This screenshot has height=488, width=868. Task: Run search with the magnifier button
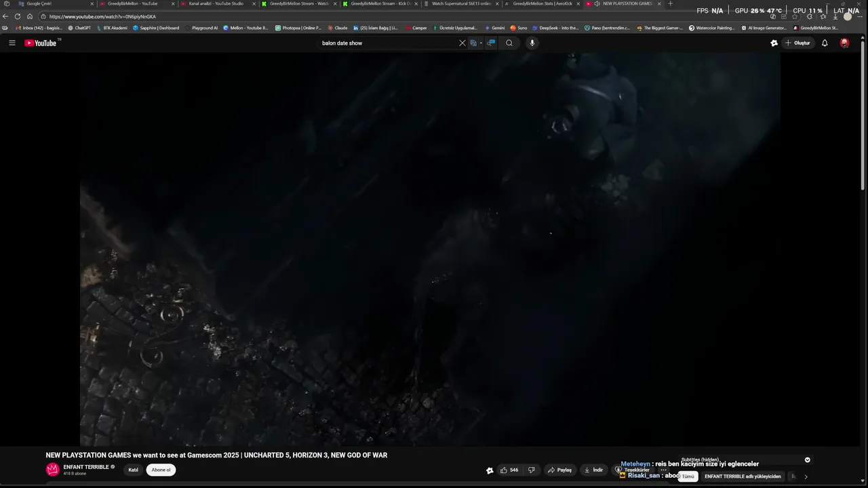[x=509, y=43]
